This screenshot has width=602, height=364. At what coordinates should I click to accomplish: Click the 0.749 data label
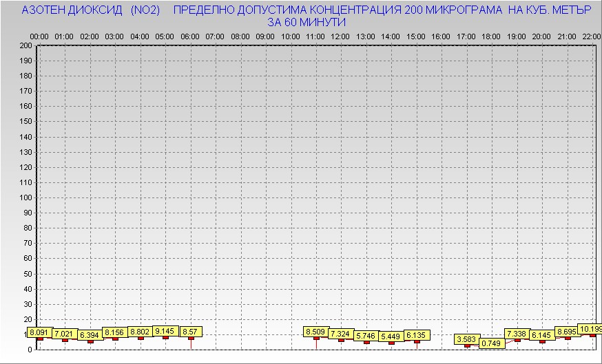492,343
